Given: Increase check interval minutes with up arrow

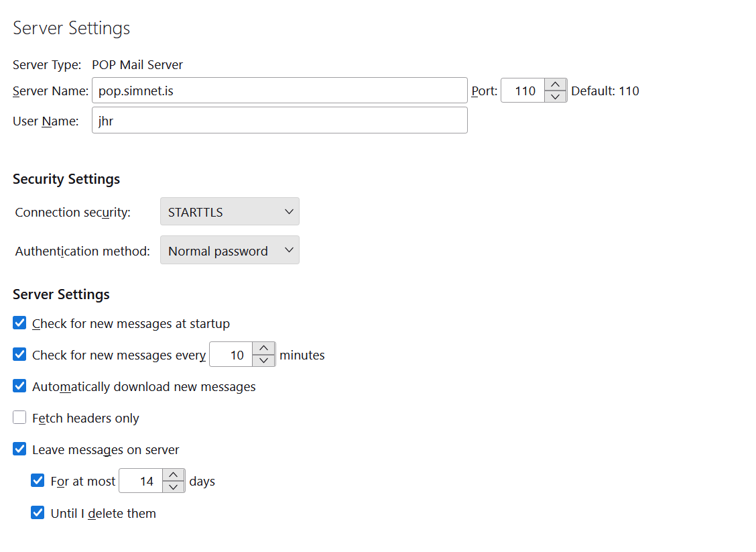Looking at the screenshot, I should coord(263,348).
